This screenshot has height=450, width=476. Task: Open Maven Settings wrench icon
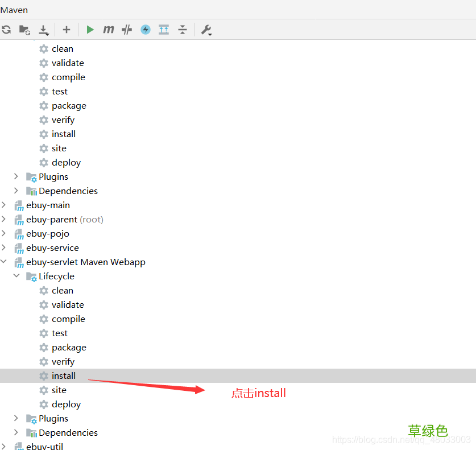tap(206, 30)
